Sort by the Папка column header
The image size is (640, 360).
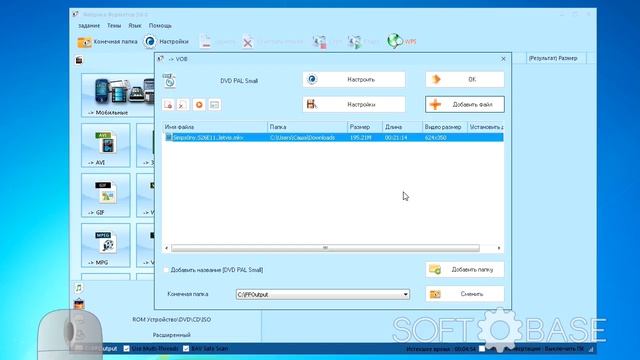tap(307, 127)
